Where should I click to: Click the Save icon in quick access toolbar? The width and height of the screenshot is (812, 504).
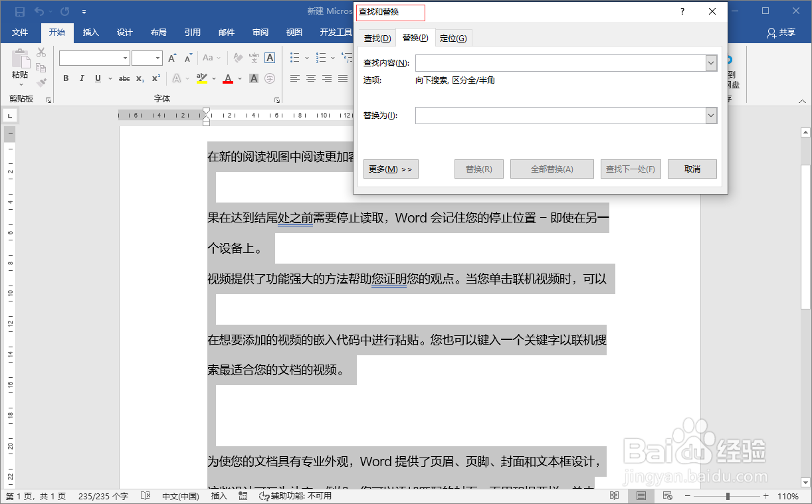click(20, 12)
